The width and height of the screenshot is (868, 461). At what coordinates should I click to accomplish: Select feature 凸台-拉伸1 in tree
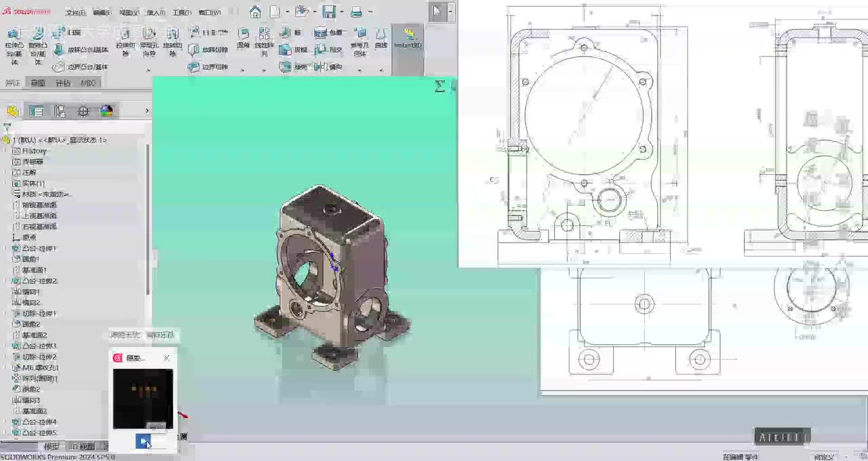pyautogui.click(x=39, y=248)
